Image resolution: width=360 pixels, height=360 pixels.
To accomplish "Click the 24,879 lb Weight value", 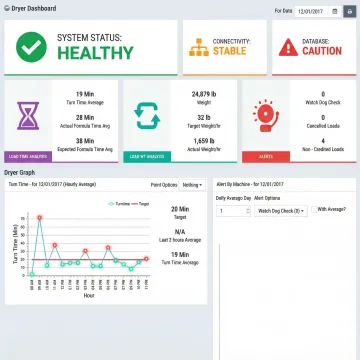I will [204, 94].
